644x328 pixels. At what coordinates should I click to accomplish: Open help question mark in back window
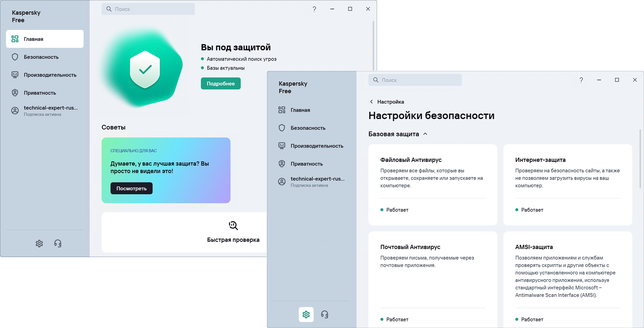tap(314, 9)
